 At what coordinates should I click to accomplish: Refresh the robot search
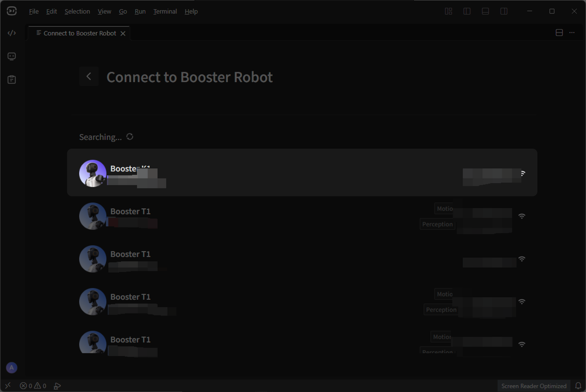[130, 136]
